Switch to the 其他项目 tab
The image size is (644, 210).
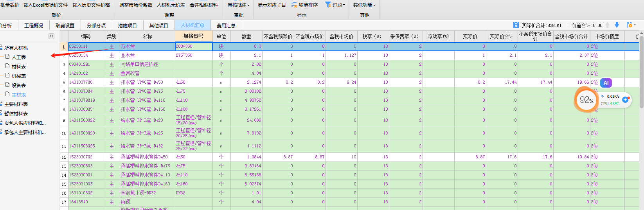[x=159, y=25]
